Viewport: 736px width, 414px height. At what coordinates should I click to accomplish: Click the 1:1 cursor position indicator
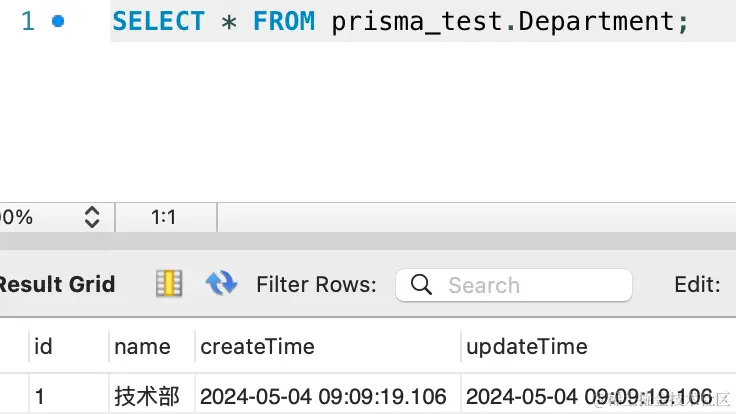[165, 217]
